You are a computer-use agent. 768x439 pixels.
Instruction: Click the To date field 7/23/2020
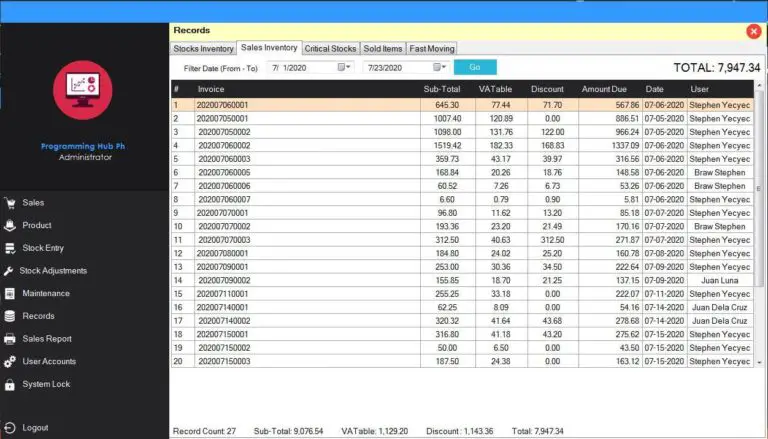pos(406,67)
